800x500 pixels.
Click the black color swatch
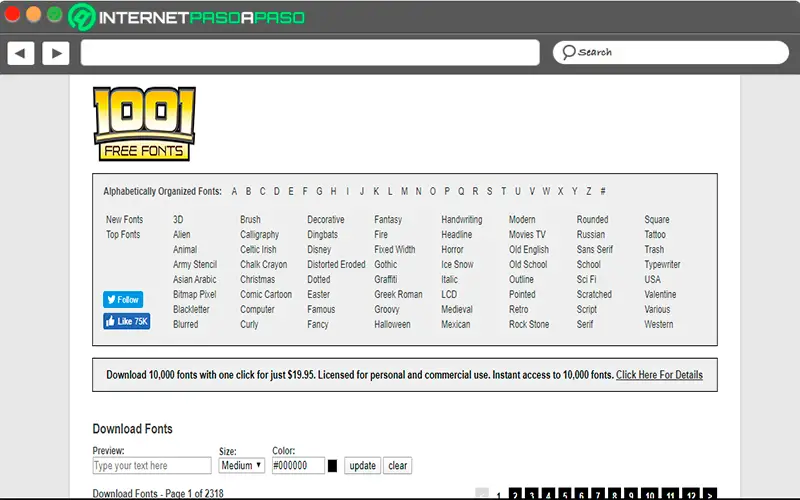tap(332, 466)
